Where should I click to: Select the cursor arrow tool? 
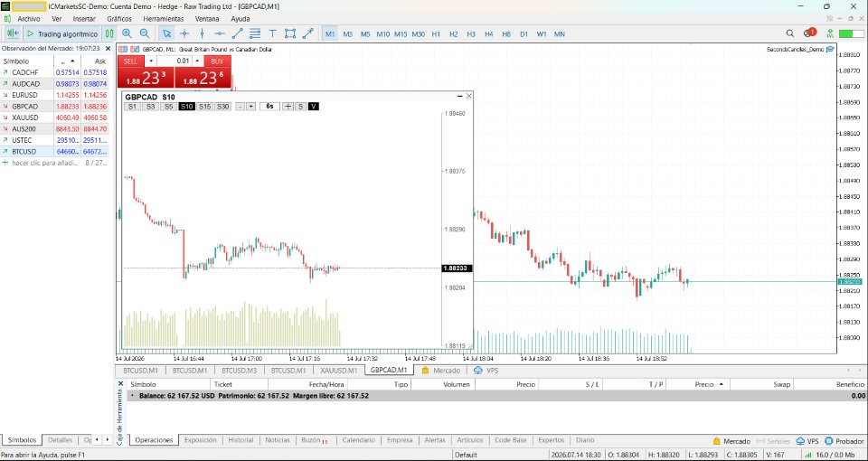coord(166,33)
